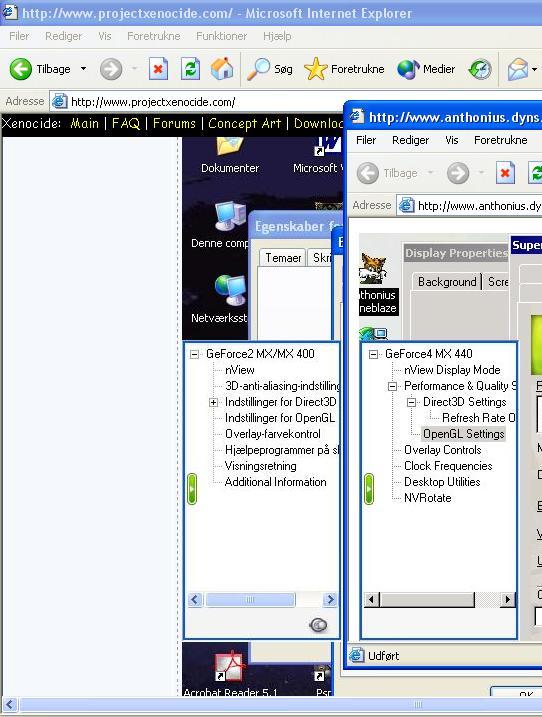Click left arrow of GeForce2 panel scrollbar
Viewport: 542px width, 717px height.
195,599
